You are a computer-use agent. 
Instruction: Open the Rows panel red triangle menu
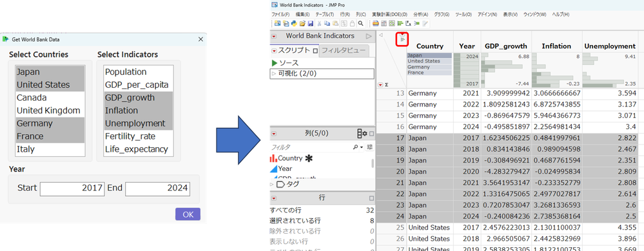coord(274,198)
